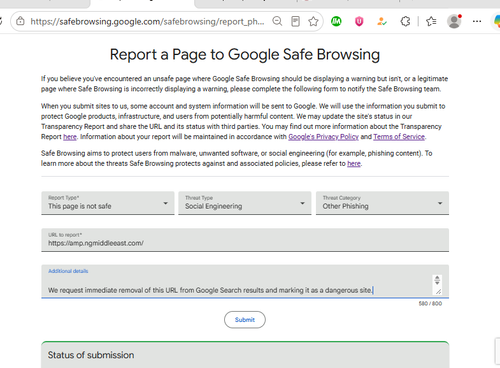Click the Additional details spinner arrows
The image size is (500, 368).
[x=437, y=280]
